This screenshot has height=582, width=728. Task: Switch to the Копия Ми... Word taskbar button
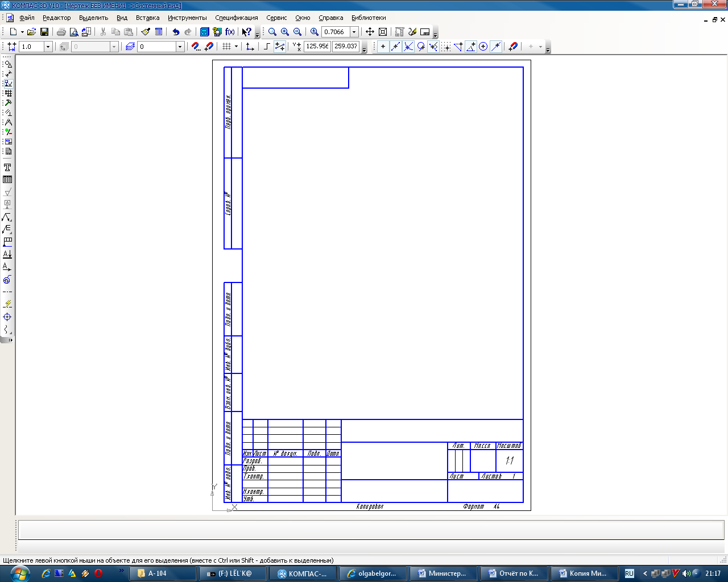click(x=583, y=573)
